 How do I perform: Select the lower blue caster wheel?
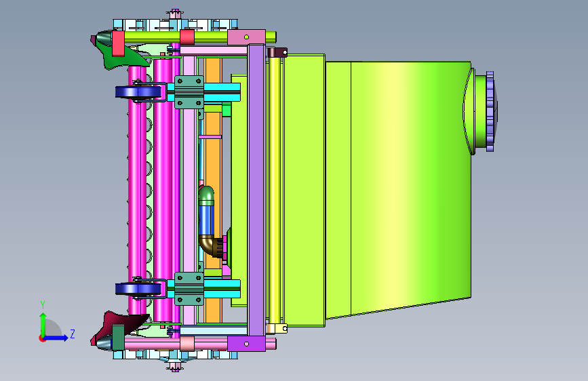point(137,289)
